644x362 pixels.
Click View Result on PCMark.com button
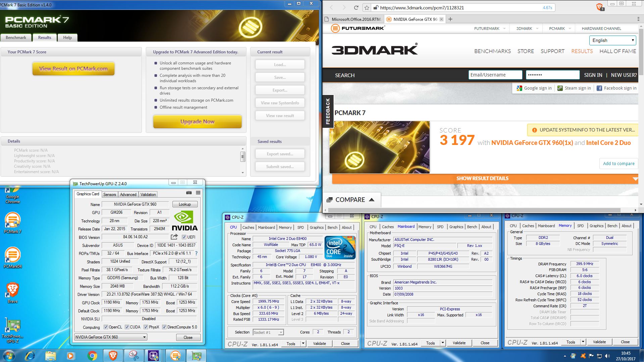tap(73, 68)
